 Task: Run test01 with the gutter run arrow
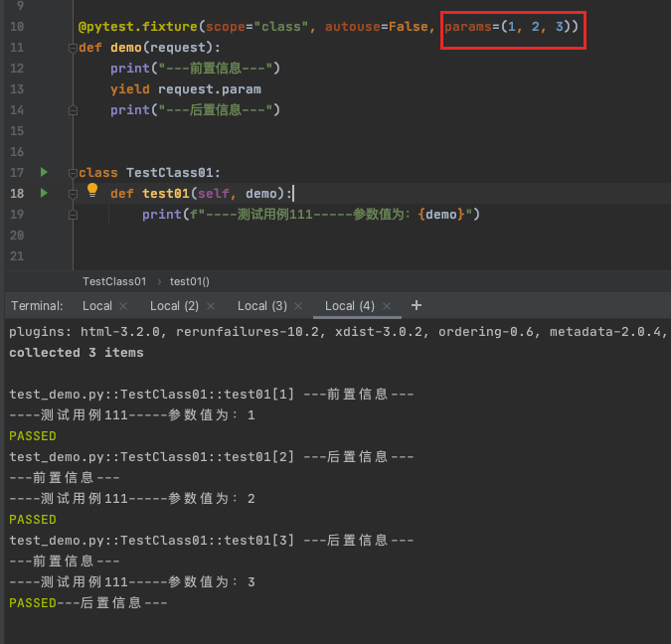click(44, 193)
